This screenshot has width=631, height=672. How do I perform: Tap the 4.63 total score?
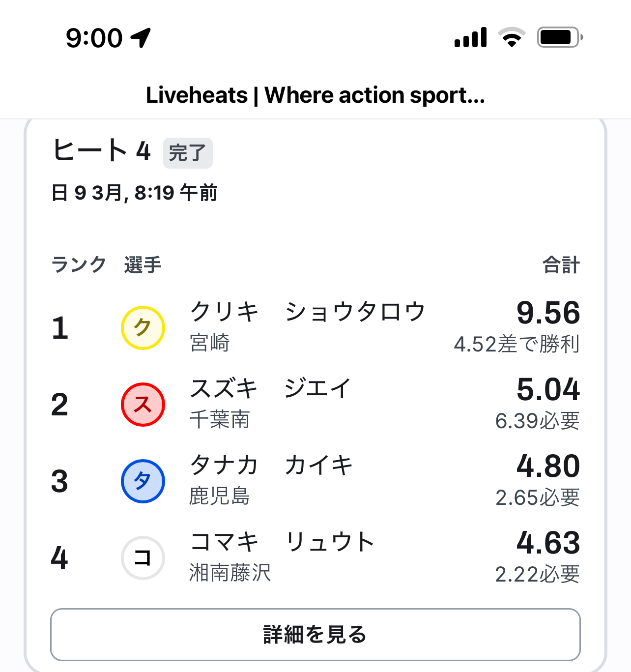tap(548, 543)
